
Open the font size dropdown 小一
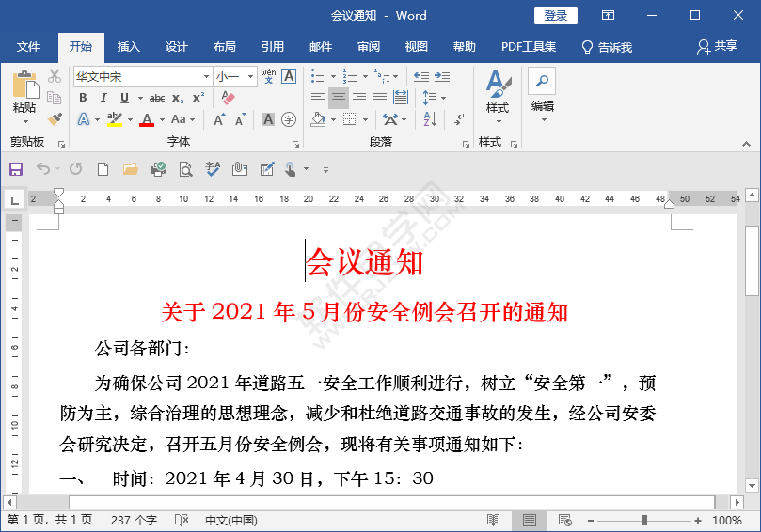point(250,77)
